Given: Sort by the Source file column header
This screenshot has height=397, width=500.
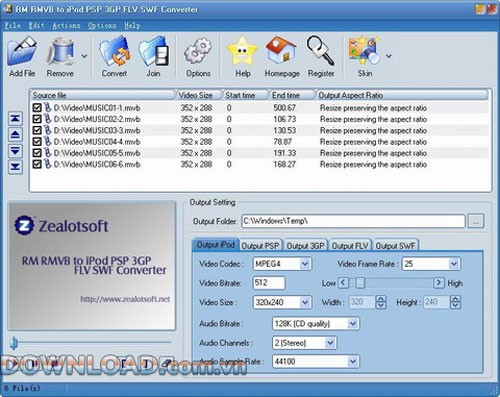Looking at the screenshot, I should coord(103,95).
